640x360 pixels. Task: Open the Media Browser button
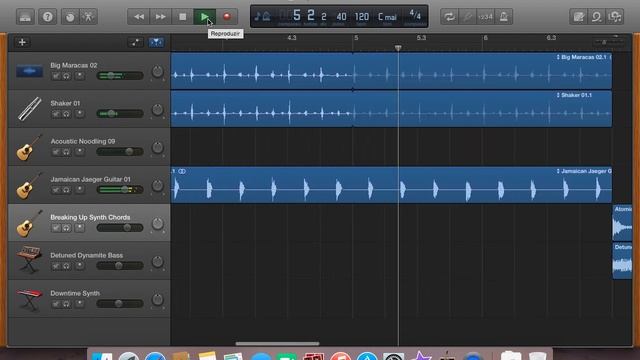click(615, 17)
